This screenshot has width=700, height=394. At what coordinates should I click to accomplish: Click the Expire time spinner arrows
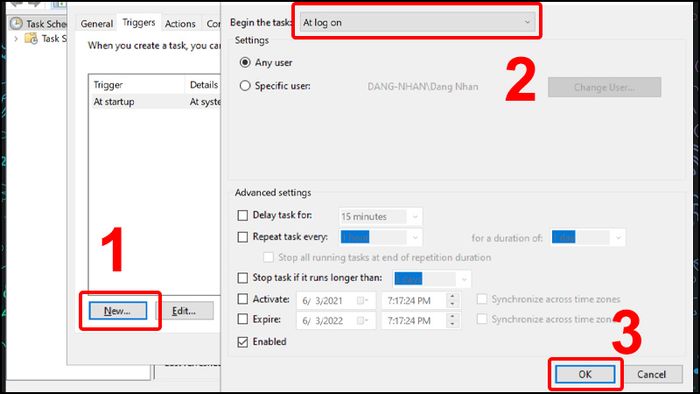coord(452,321)
